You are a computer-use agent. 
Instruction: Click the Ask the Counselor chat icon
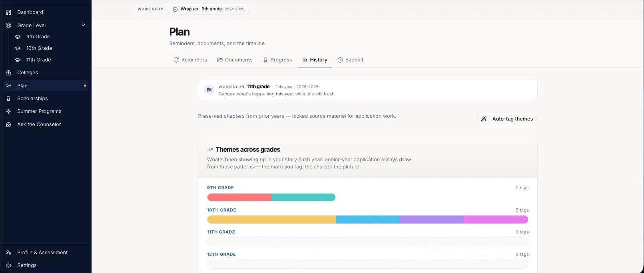pyautogui.click(x=8, y=125)
